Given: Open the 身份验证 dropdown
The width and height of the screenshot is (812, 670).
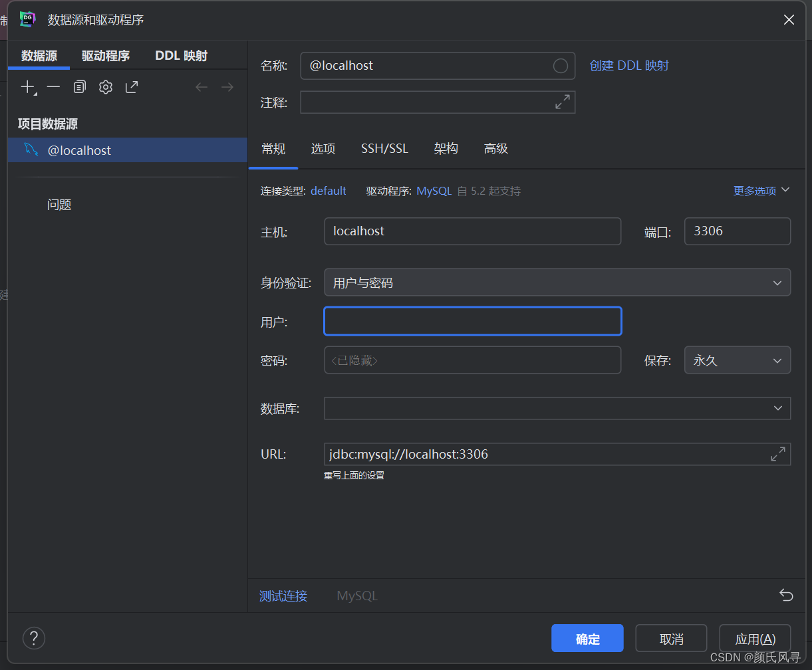Looking at the screenshot, I should [557, 282].
